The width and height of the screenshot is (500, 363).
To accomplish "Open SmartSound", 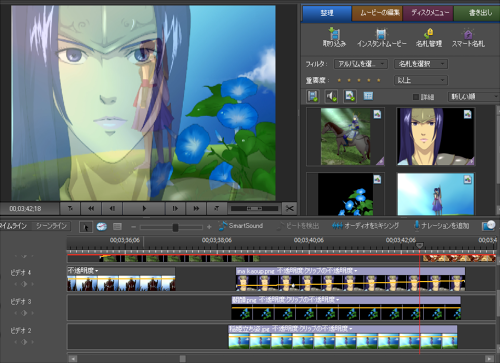I will [x=241, y=226].
